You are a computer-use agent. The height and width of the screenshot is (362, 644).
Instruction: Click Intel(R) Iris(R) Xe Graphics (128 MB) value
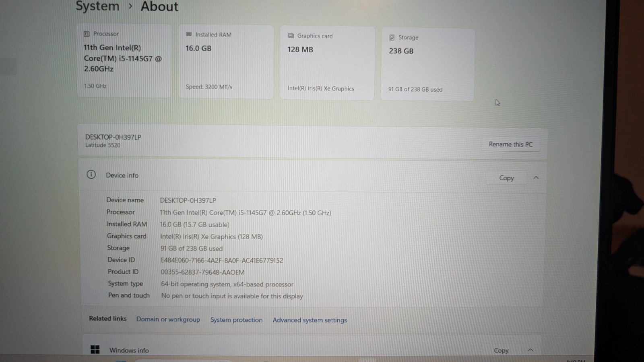click(x=211, y=237)
